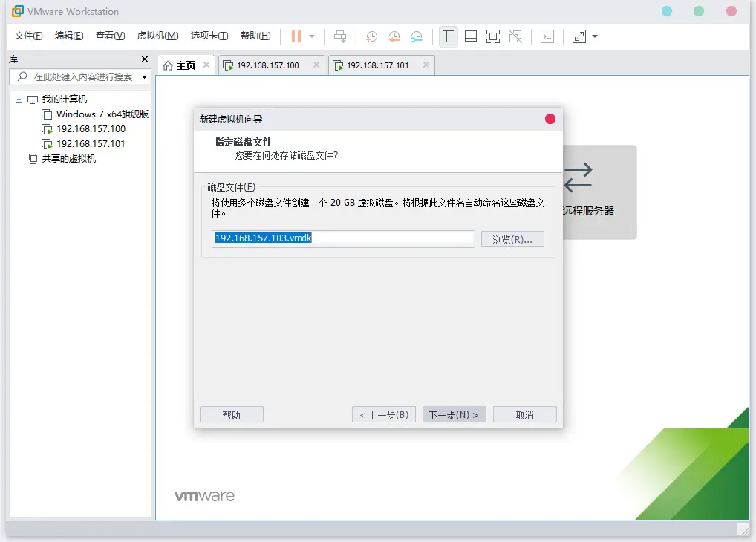
Task: Switch to the 主页 tab
Action: coord(186,65)
